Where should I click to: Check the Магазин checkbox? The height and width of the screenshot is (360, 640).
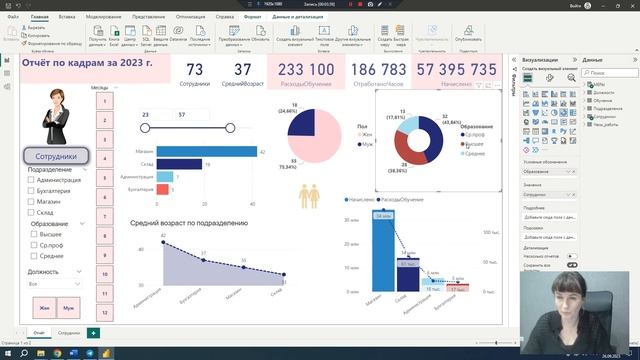tap(31, 202)
